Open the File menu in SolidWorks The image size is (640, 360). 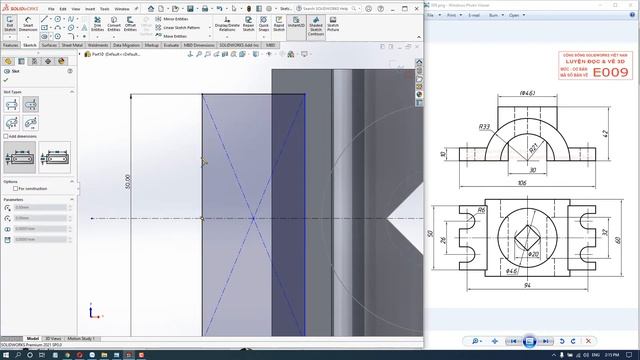[51, 9]
